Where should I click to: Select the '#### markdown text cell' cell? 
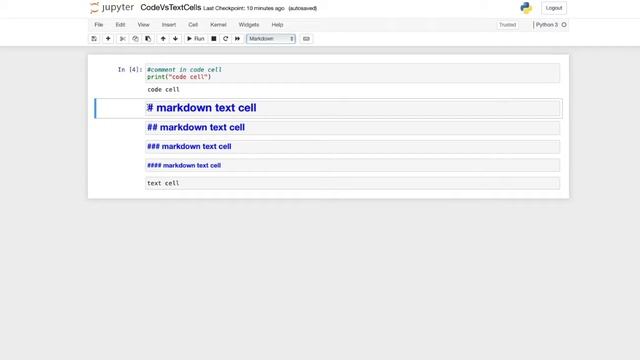click(353, 165)
